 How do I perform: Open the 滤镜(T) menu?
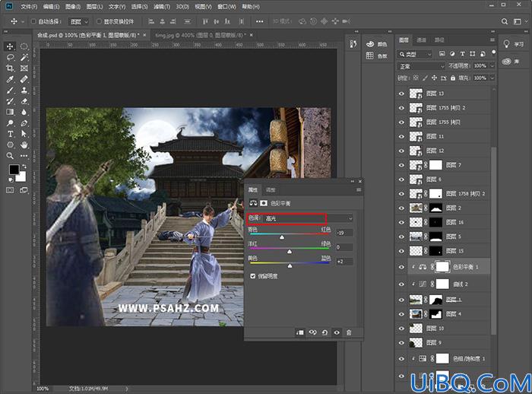161,6
